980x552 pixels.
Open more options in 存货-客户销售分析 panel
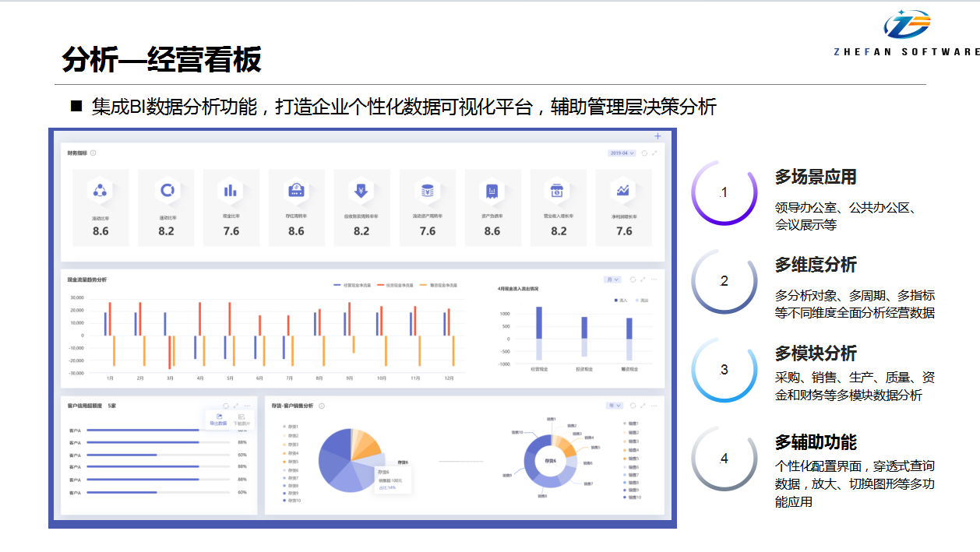[x=654, y=406]
